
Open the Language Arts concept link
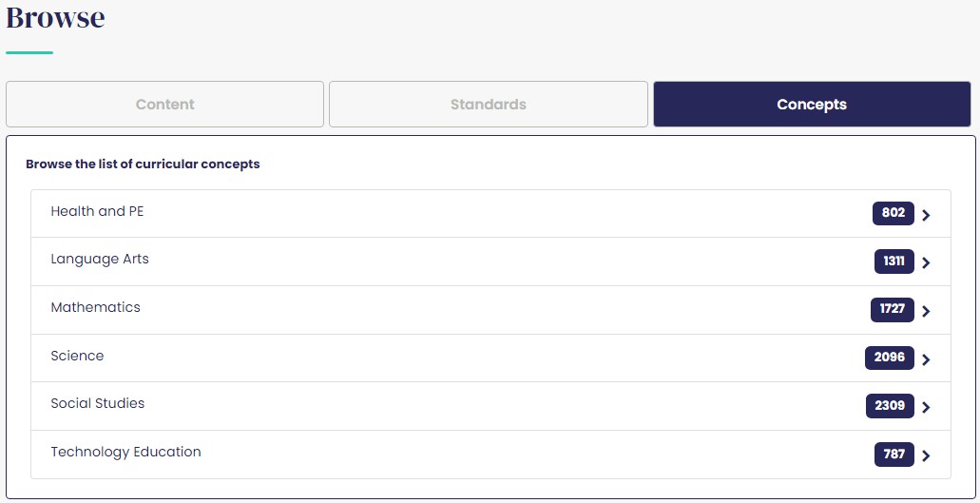[100, 259]
